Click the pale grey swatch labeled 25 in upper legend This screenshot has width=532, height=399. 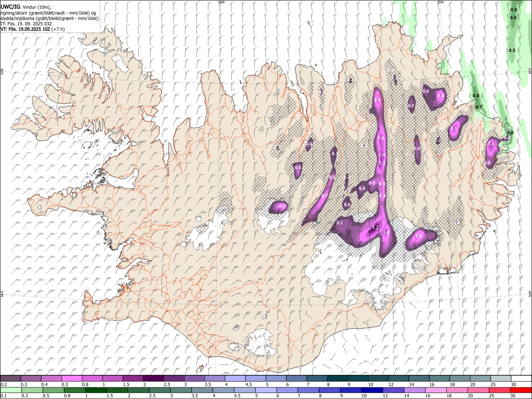pos(500,378)
